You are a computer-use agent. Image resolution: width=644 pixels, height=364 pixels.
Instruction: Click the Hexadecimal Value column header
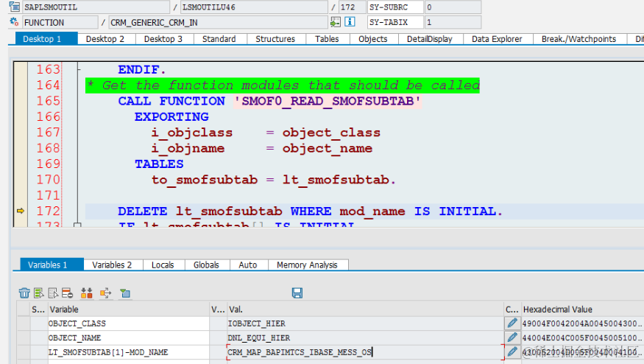[582, 309]
